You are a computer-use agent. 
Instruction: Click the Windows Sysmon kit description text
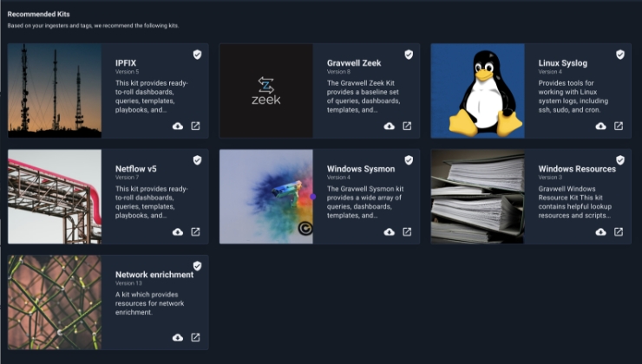coord(365,202)
